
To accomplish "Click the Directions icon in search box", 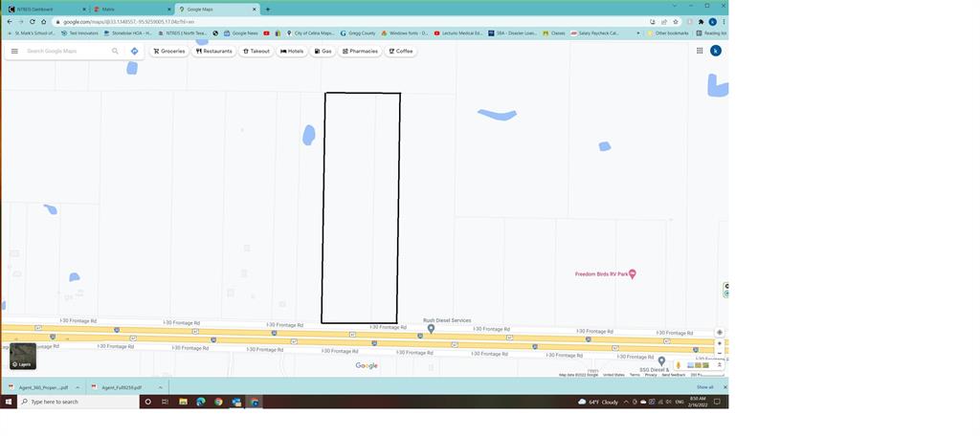I will [x=134, y=51].
